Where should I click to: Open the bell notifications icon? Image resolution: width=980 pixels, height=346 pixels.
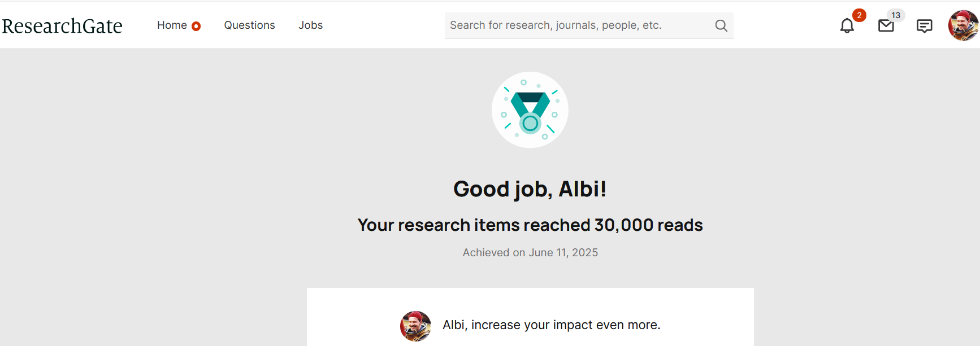pos(847,26)
